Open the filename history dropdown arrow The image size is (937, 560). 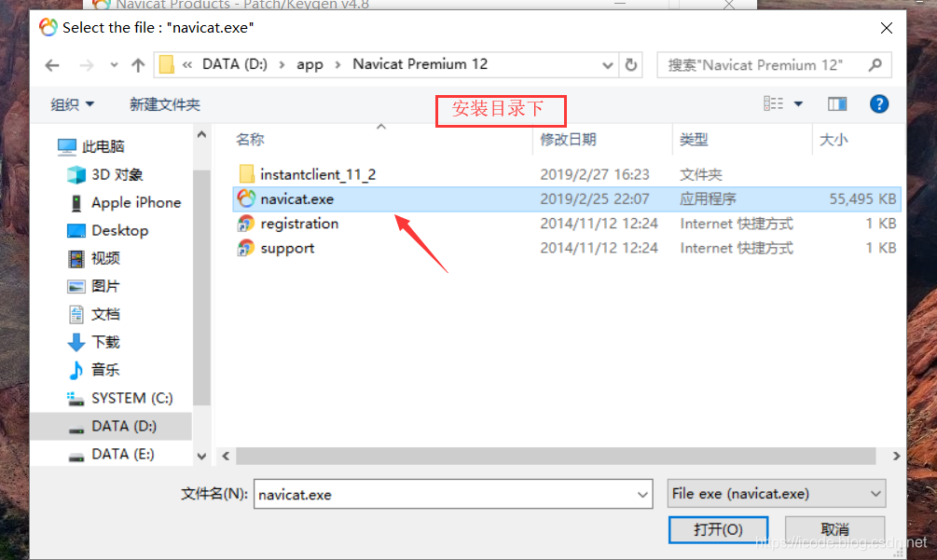tap(642, 495)
